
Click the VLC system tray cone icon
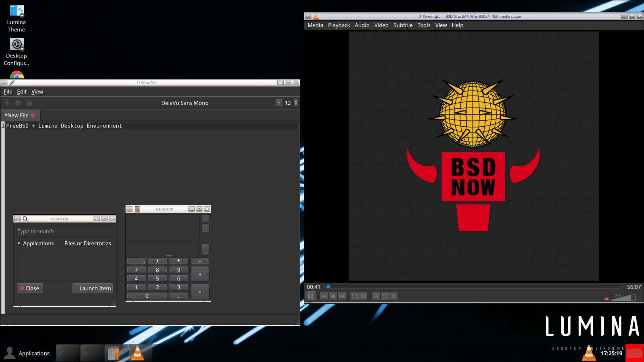pyautogui.click(x=589, y=353)
